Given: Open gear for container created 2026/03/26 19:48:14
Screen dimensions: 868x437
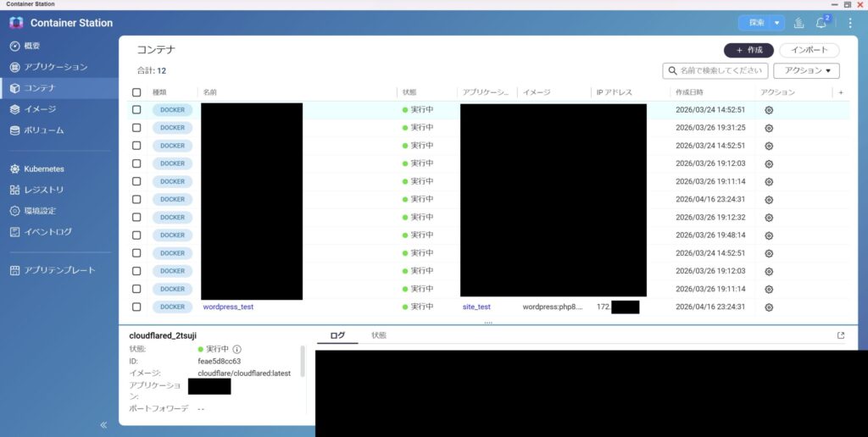Looking at the screenshot, I should [768, 235].
